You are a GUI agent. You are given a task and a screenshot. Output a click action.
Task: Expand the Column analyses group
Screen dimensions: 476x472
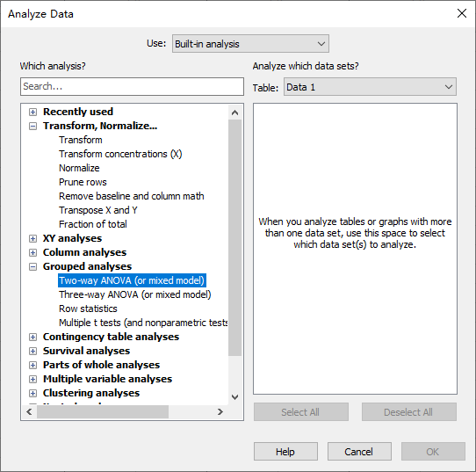[x=32, y=252]
